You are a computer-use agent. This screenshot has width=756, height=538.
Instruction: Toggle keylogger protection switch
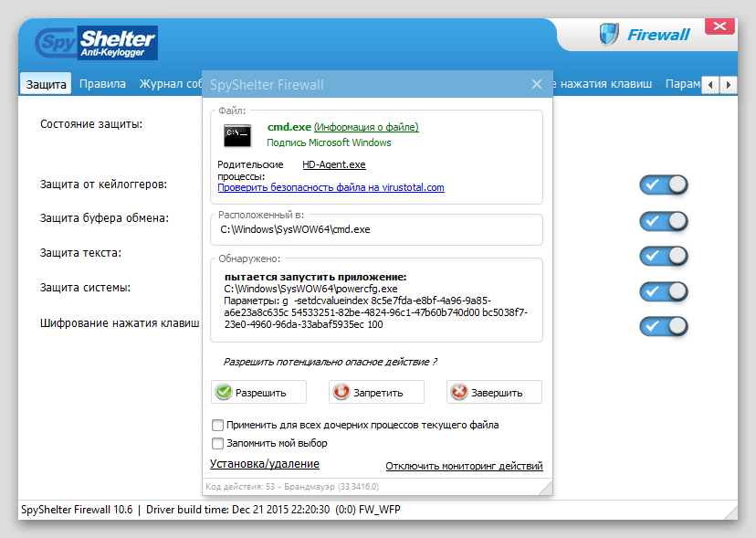coord(664,185)
